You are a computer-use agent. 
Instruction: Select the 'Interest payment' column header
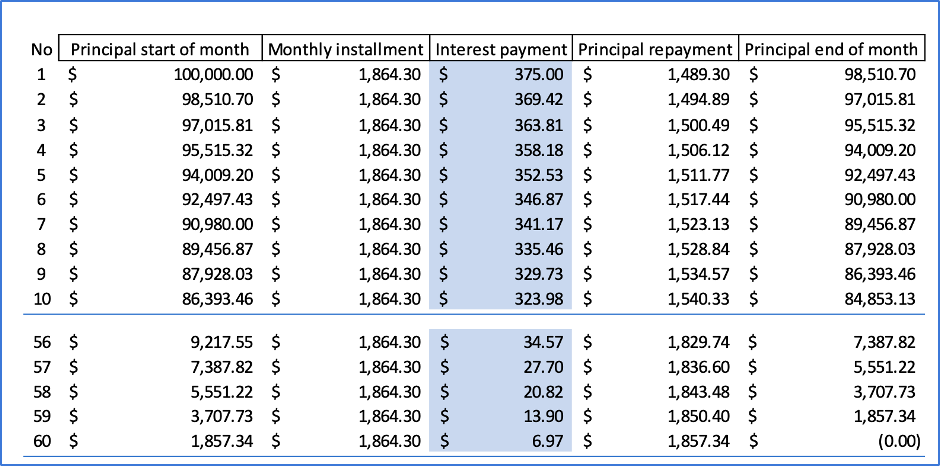click(x=501, y=49)
